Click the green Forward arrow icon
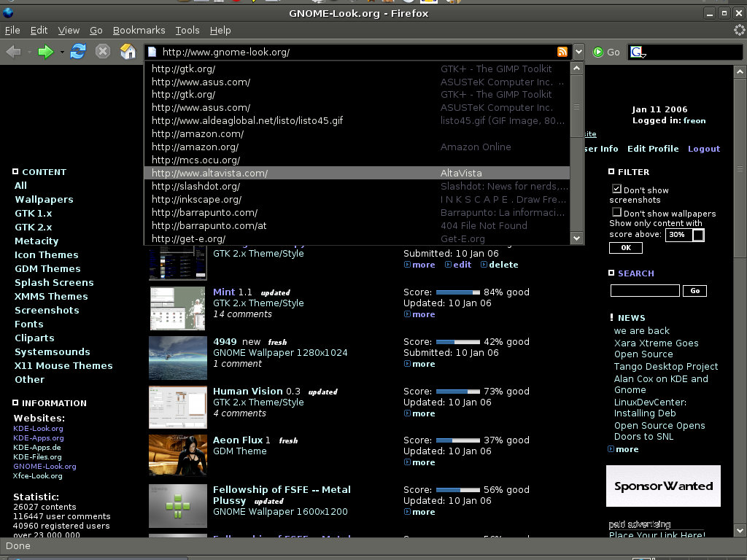Screen dimensions: 747x560 click(x=46, y=52)
